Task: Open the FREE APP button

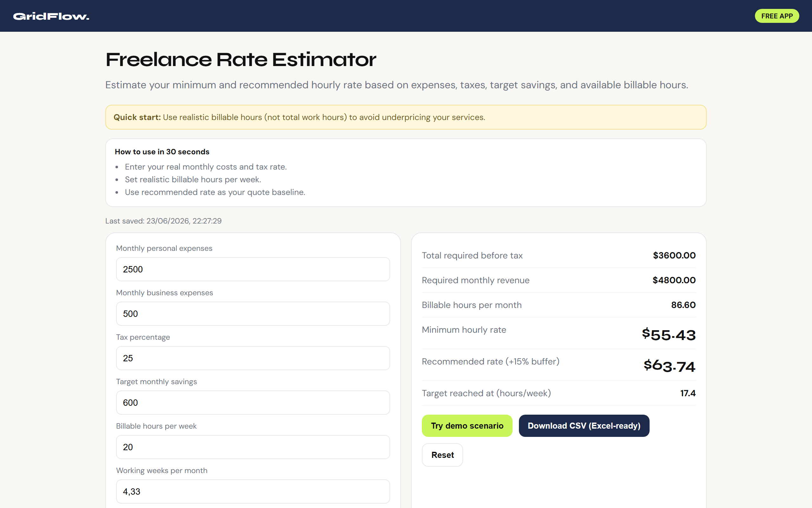Action: coord(777,16)
